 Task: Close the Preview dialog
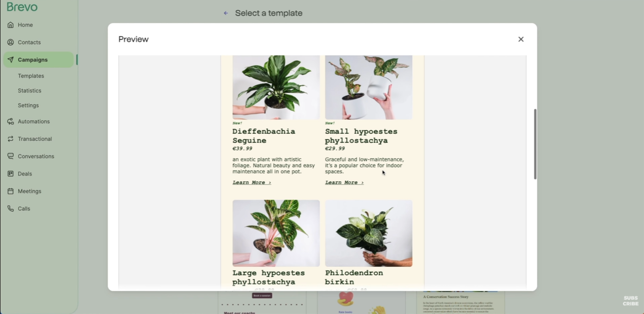pos(521,39)
